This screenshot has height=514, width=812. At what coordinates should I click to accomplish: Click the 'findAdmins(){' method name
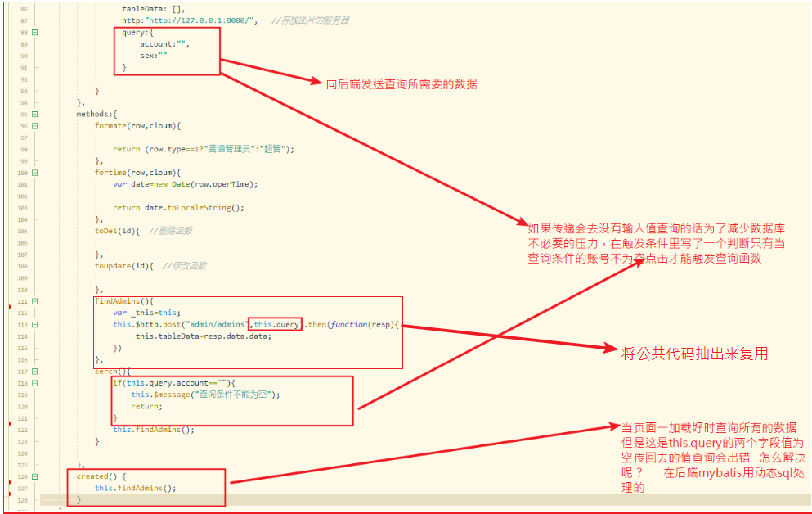(124, 301)
